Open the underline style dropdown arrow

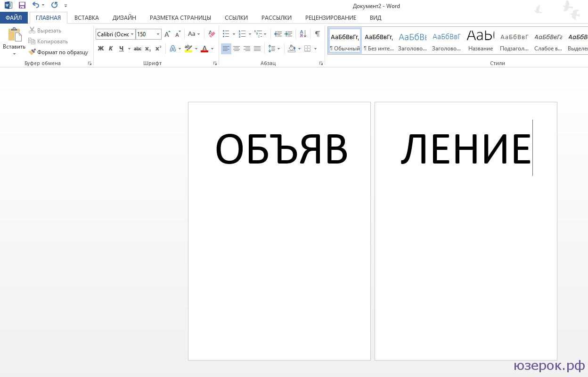tap(129, 49)
